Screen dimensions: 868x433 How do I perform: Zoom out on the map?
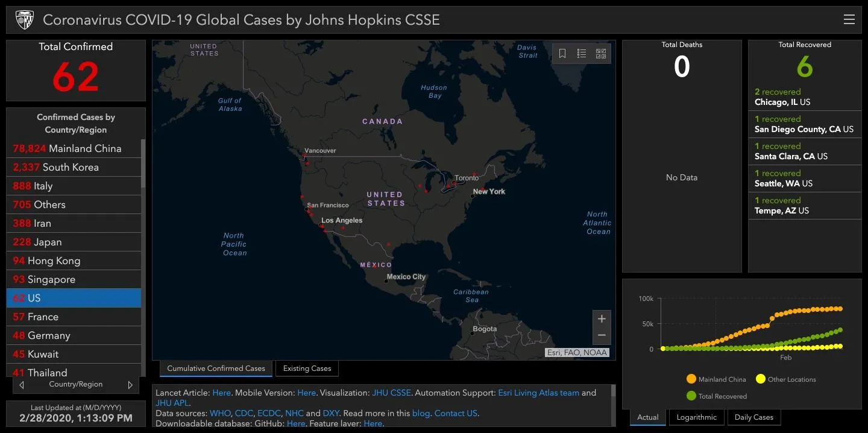[x=602, y=335]
